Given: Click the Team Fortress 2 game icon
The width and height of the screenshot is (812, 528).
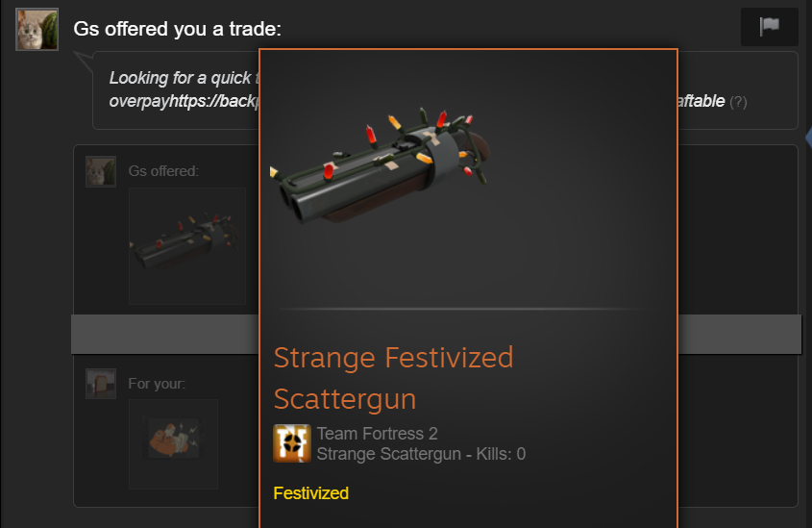Looking at the screenshot, I should click(x=292, y=443).
